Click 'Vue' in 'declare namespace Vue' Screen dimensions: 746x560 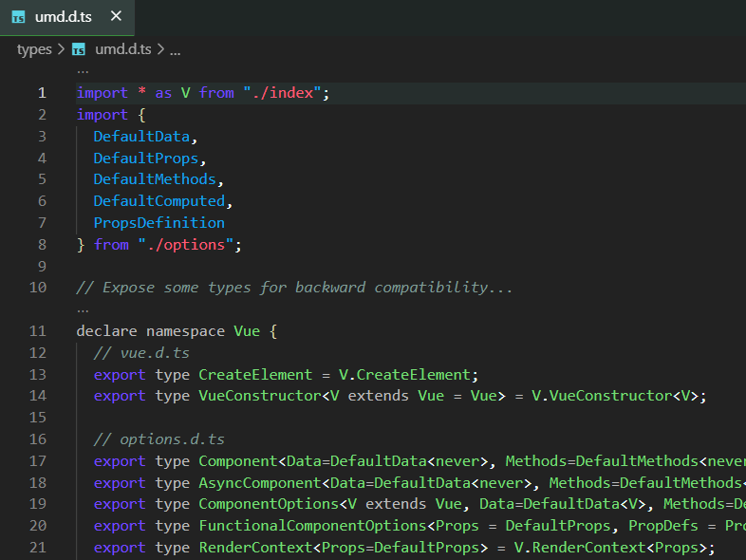tap(247, 331)
